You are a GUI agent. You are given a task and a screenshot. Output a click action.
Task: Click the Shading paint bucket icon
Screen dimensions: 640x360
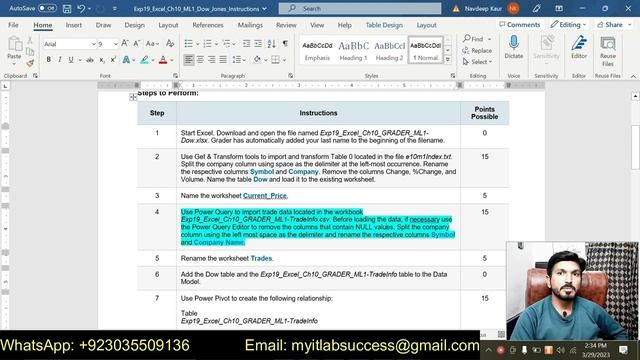point(257,60)
